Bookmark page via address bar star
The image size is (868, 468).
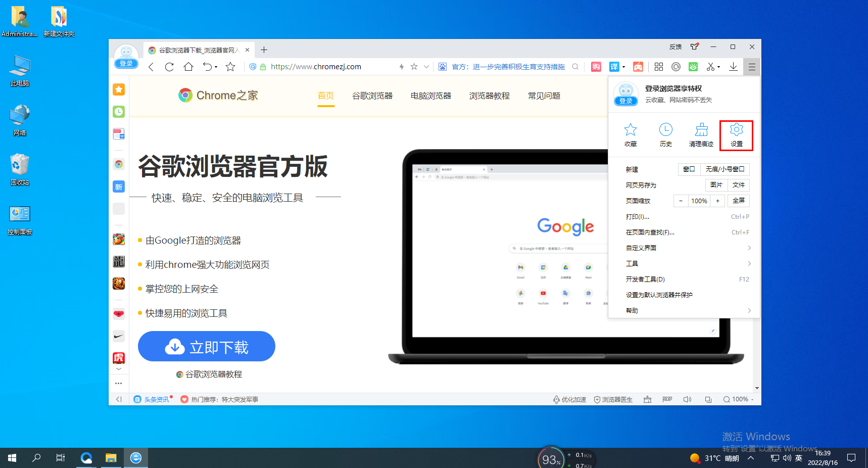click(x=414, y=67)
